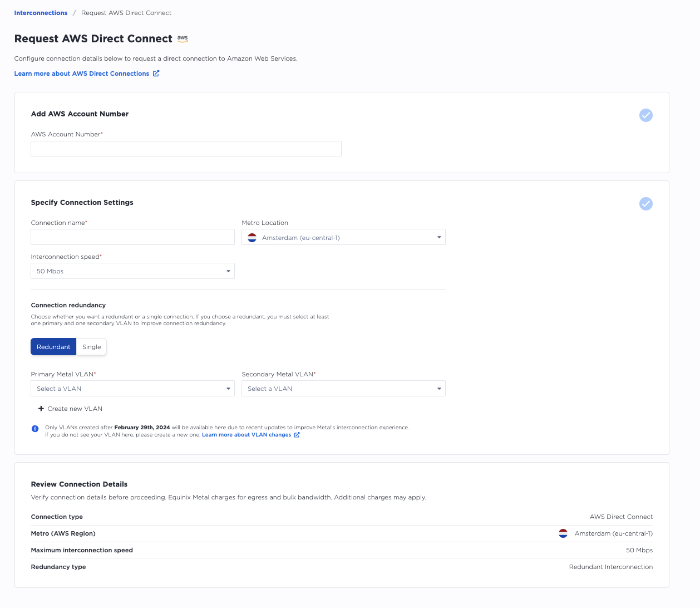Open the Secondary Metal VLAN dropdown
This screenshot has width=700, height=608.
tap(343, 389)
